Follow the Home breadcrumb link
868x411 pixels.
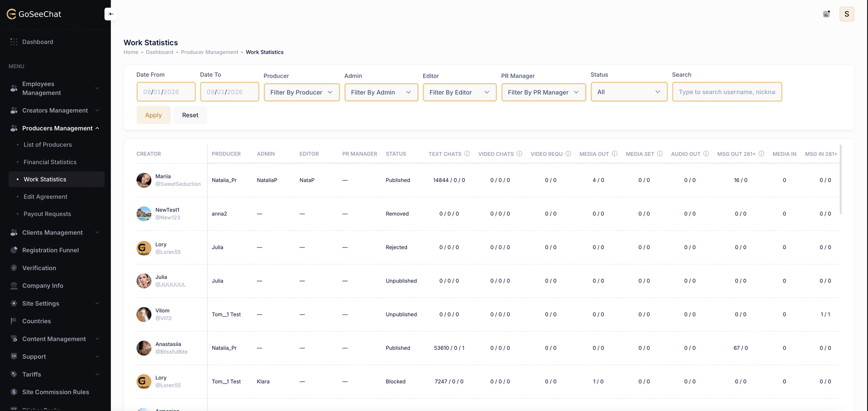tap(131, 52)
